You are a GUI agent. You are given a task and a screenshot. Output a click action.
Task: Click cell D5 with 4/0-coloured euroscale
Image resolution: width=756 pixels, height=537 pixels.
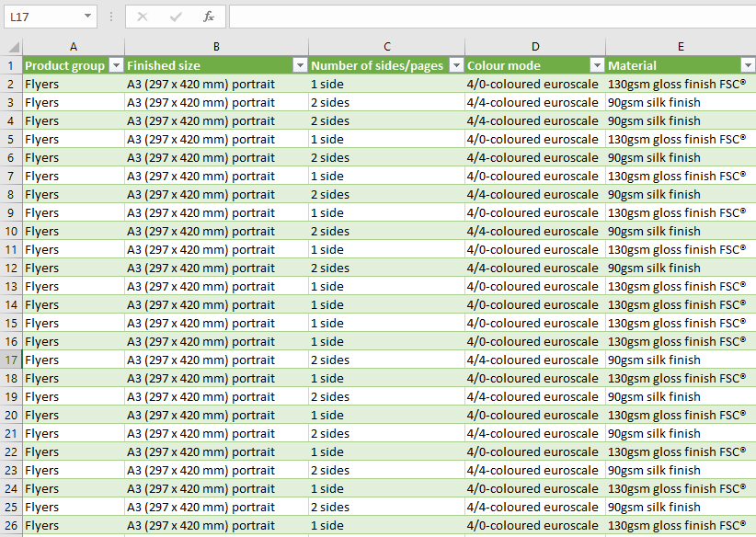pos(533,139)
